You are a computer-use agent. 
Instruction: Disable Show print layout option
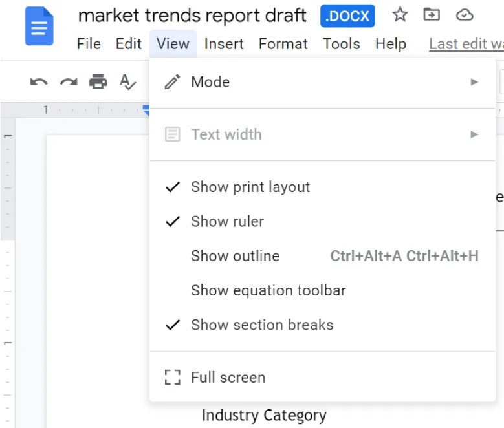click(250, 187)
